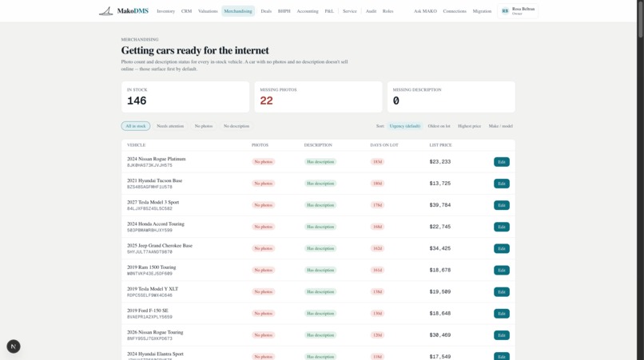Click the Vehicle column header
The image size is (644, 360).
pos(137,145)
